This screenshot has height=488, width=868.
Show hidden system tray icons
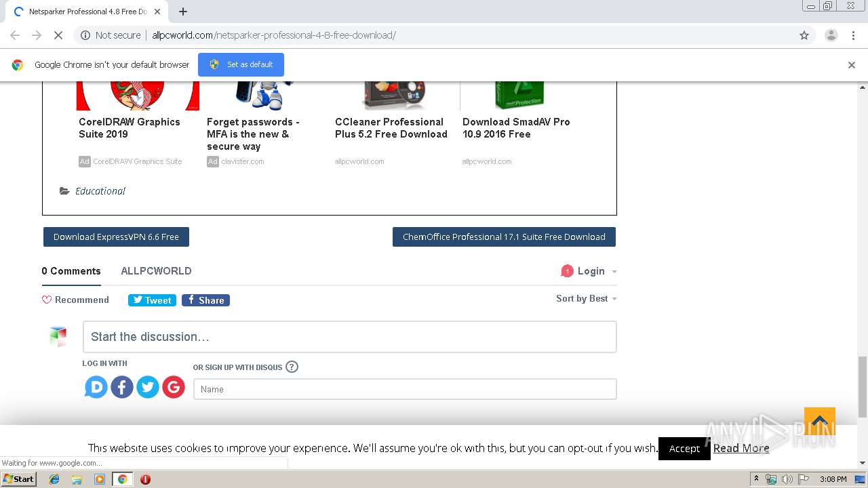point(756,479)
